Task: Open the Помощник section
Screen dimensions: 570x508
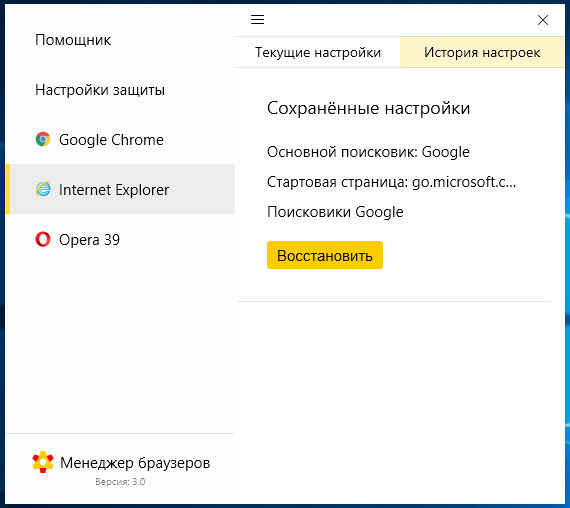Action: (x=73, y=40)
